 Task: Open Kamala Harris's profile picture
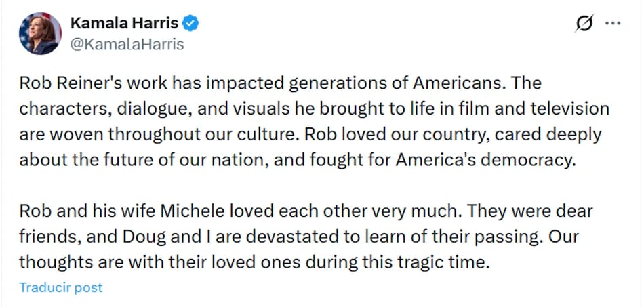tap(40, 33)
